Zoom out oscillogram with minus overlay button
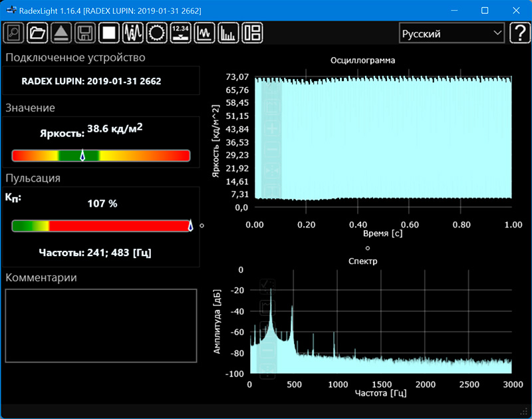The image size is (532, 419). (x=271, y=149)
